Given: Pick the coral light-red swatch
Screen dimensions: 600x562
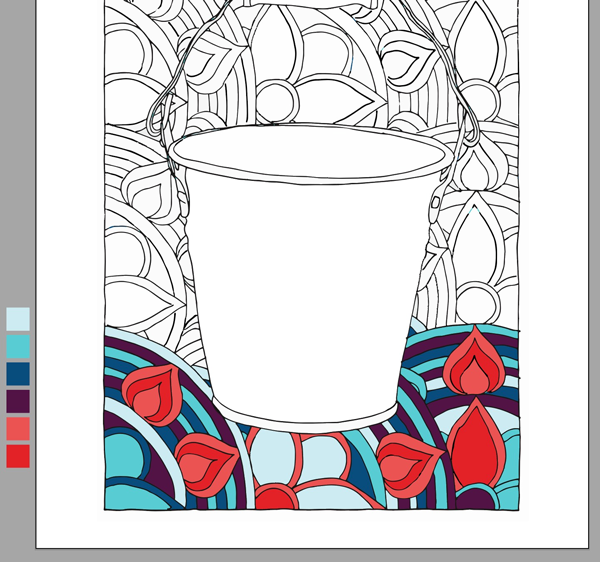Looking at the screenshot, I should pos(18,428).
